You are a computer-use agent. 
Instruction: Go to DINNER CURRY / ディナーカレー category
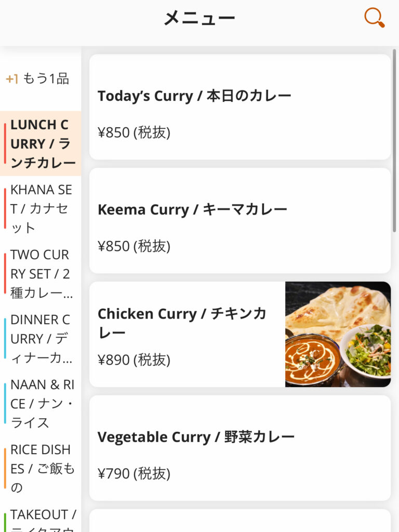tap(42, 338)
